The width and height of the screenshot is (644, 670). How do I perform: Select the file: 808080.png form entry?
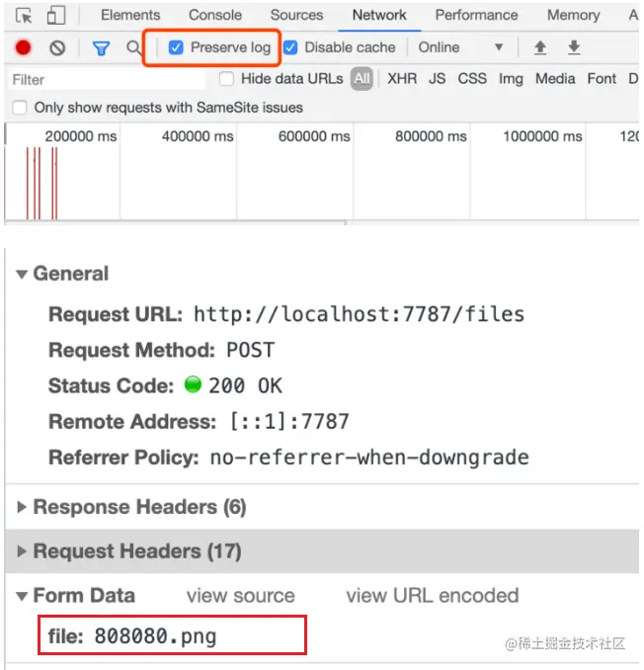click(x=132, y=636)
